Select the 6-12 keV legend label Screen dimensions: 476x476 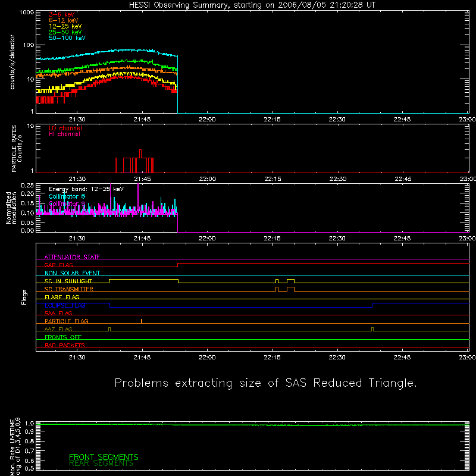click(64, 20)
